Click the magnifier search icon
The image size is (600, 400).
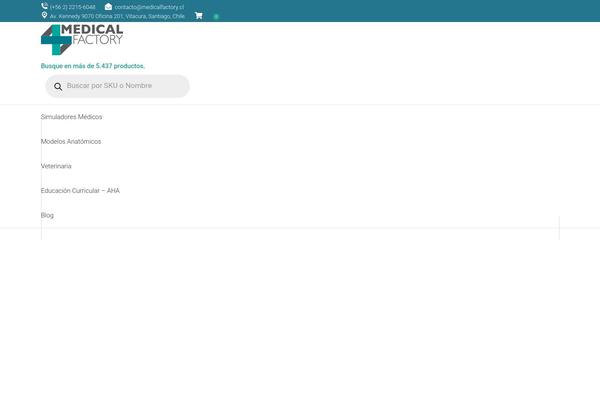58,87
